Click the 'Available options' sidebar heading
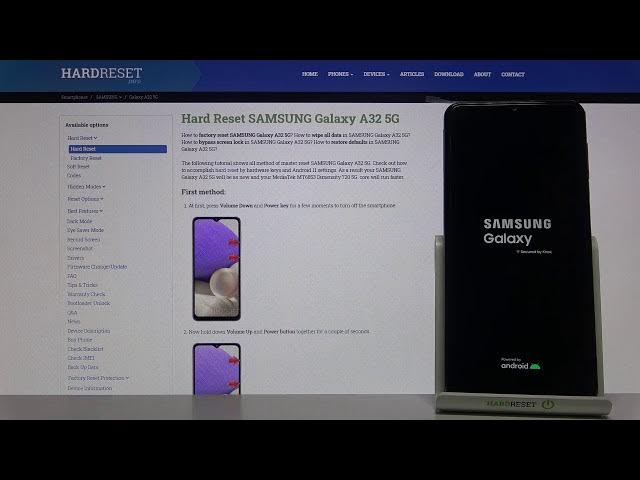Image resolution: width=640 pixels, height=480 pixels. tap(87, 125)
